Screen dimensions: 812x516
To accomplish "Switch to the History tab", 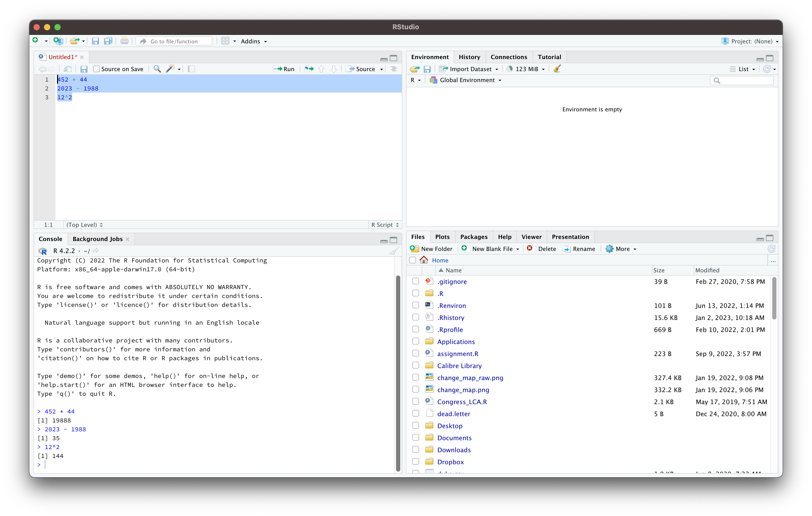I will click(x=469, y=57).
